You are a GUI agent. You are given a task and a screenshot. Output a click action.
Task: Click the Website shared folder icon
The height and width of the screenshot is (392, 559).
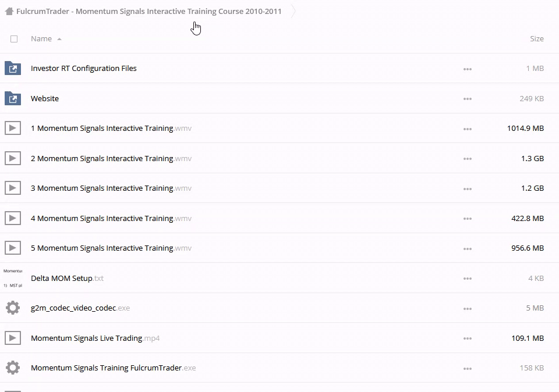[x=13, y=98]
